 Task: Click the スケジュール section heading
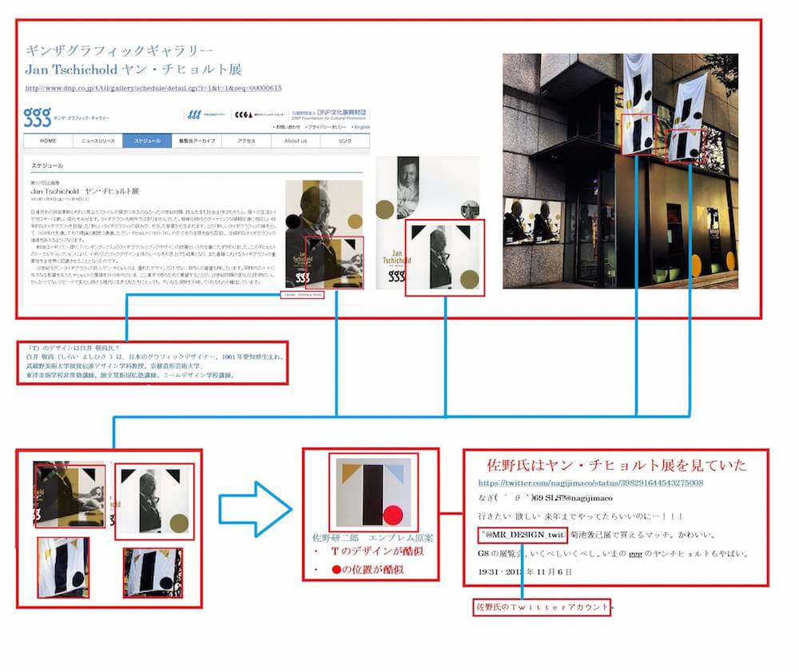click(47, 165)
